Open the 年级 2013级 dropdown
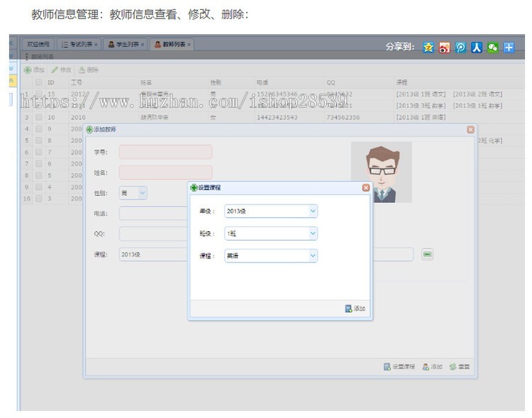532x418 pixels. coord(313,211)
